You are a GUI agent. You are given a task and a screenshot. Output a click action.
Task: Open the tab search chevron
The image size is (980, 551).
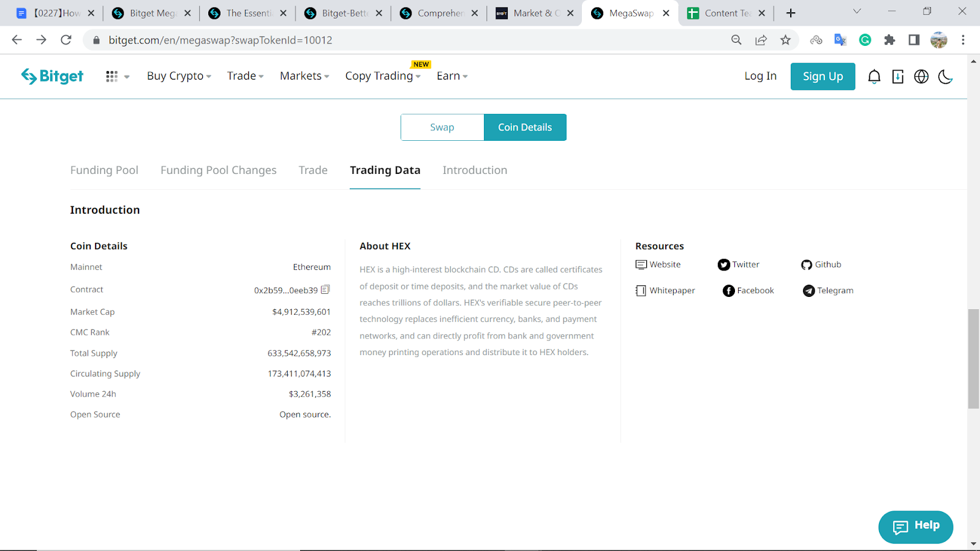click(857, 11)
